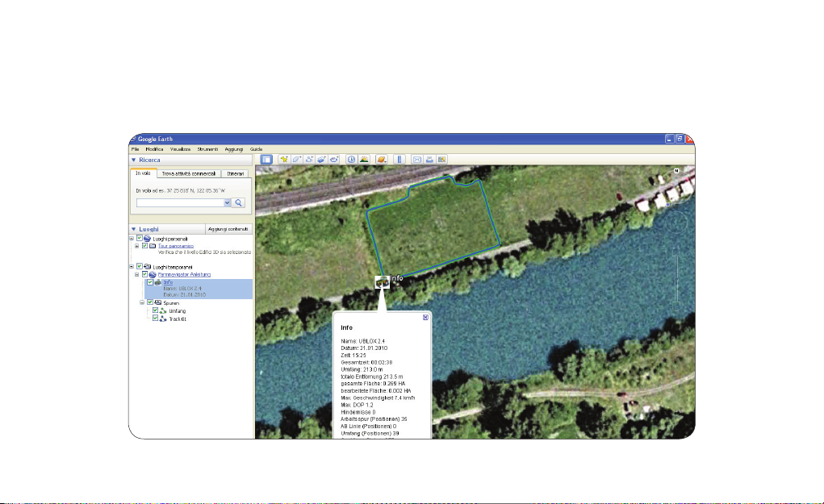Toggle the sunlight landscape icon
Screen dimensions: 824x504
tap(364, 159)
